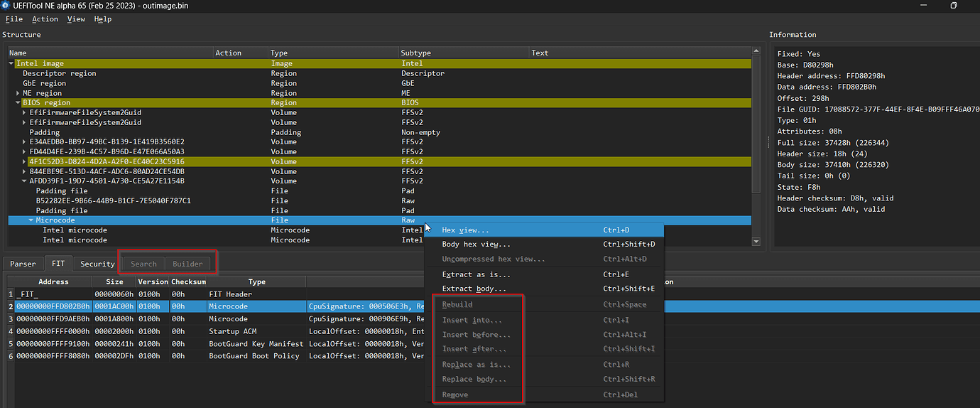Click the Subtype column header
Viewport: 980px width, 408px height.
point(464,53)
